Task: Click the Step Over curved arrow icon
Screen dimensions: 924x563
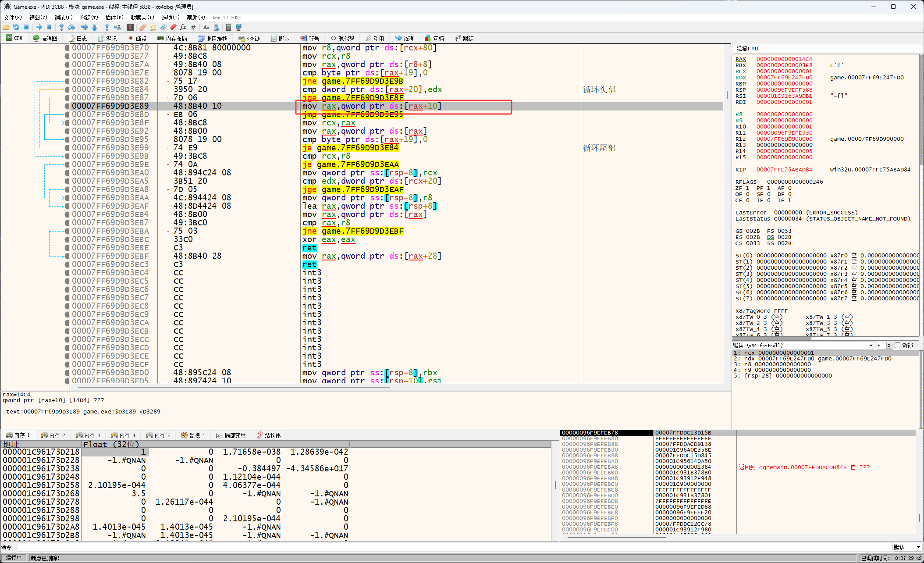Action: click(71, 27)
